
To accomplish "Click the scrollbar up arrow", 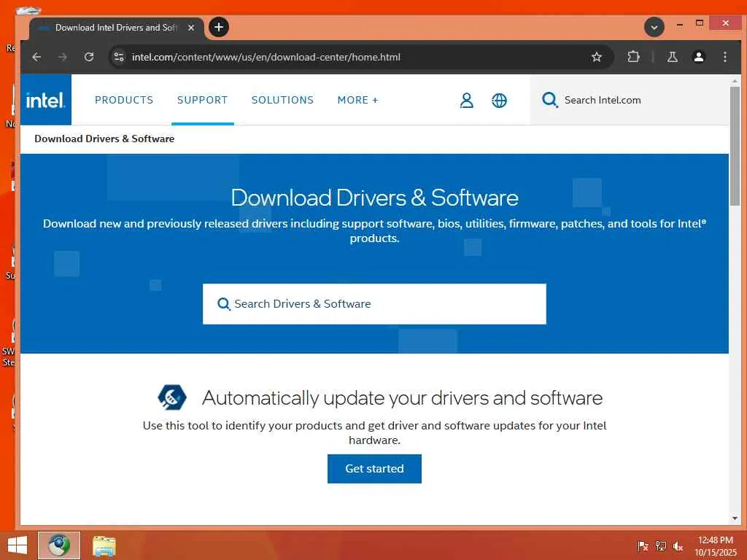I will coord(735,82).
